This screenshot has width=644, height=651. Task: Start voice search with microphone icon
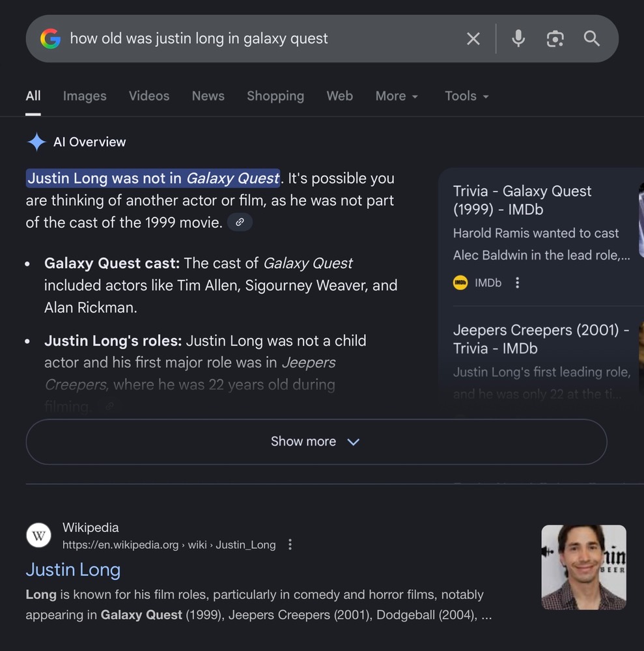(518, 39)
